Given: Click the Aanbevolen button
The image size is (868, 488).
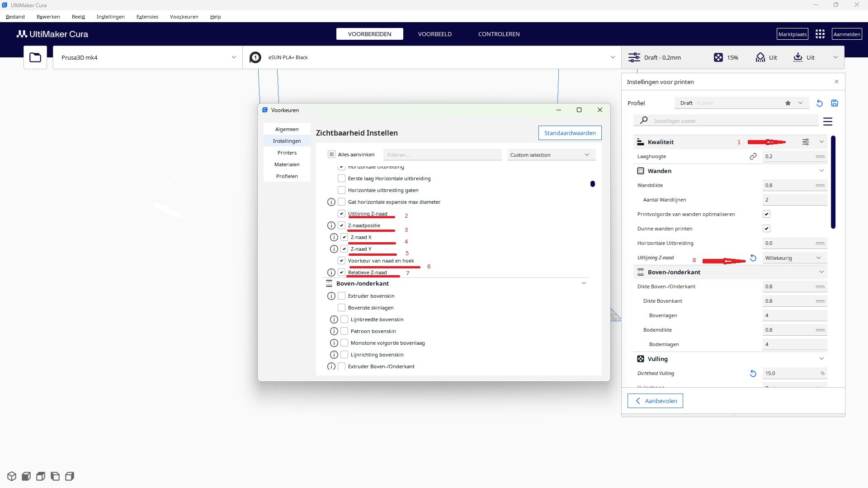Looking at the screenshot, I should [655, 401].
